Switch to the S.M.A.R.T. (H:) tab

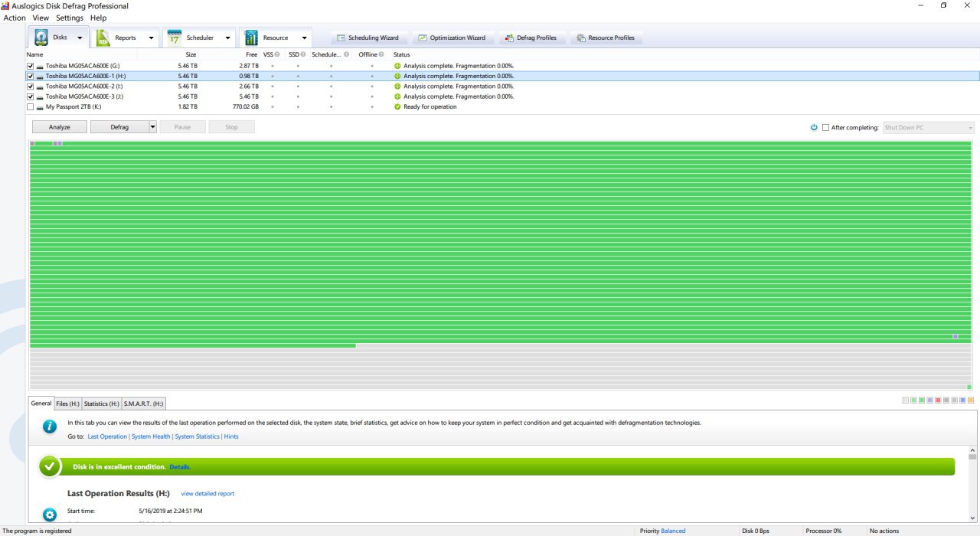coord(143,404)
